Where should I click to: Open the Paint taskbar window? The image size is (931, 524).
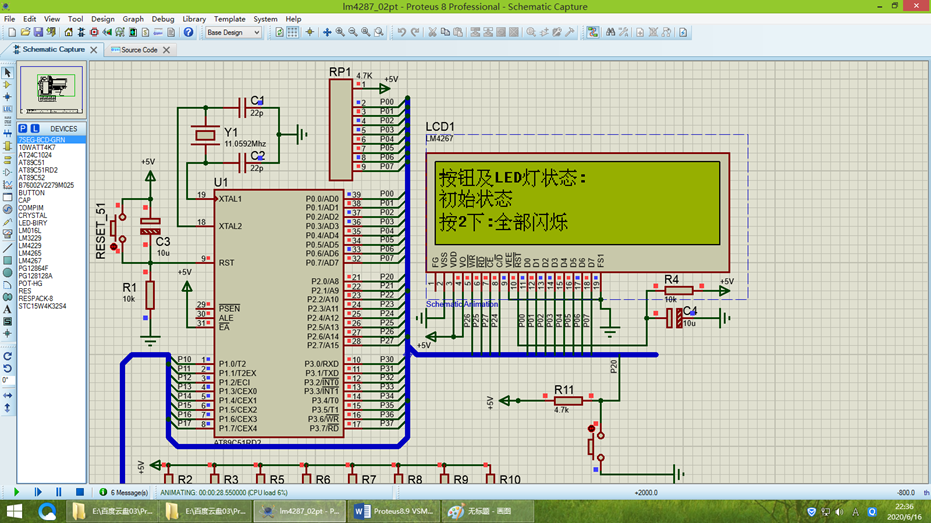point(487,511)
